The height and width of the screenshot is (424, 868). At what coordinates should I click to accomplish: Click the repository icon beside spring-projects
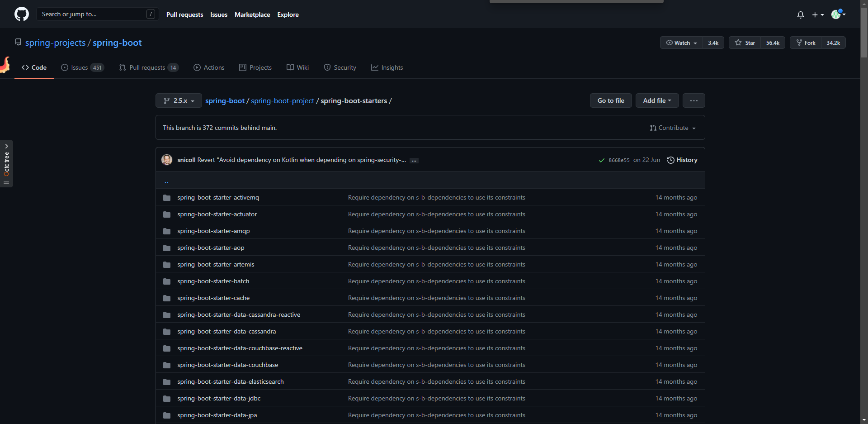[x=18, y=42]
